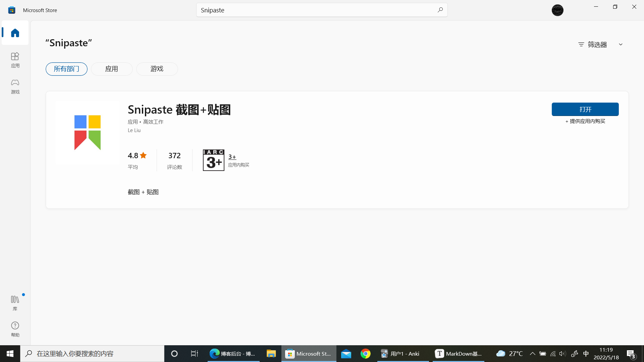Select the 应用 filter pill
644x362 pixels.
[112, 69]
